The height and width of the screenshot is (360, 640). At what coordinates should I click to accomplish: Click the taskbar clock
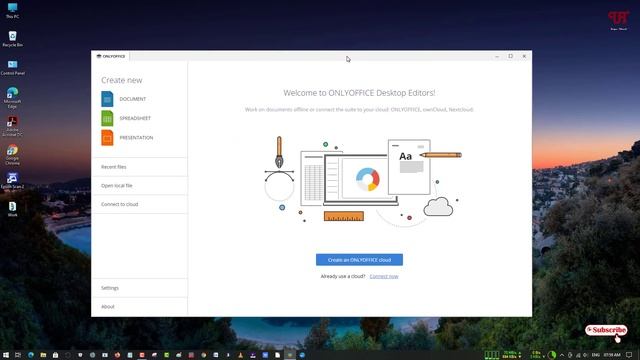pos(612,355)
